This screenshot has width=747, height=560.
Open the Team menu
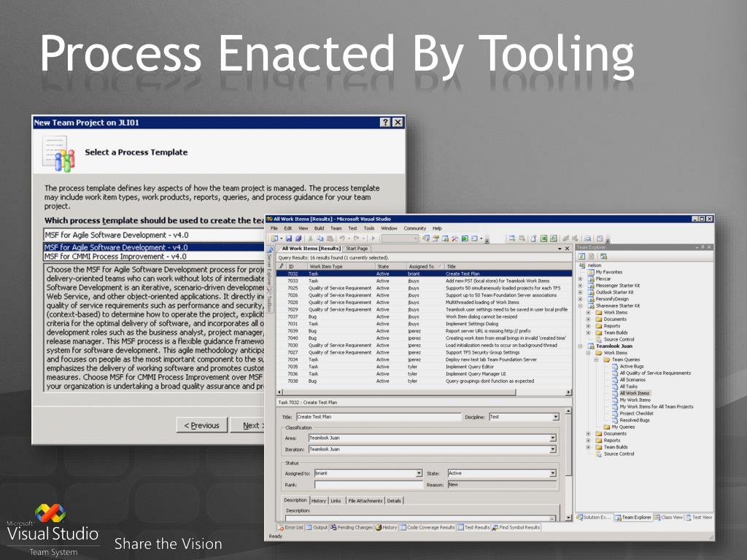336,228
